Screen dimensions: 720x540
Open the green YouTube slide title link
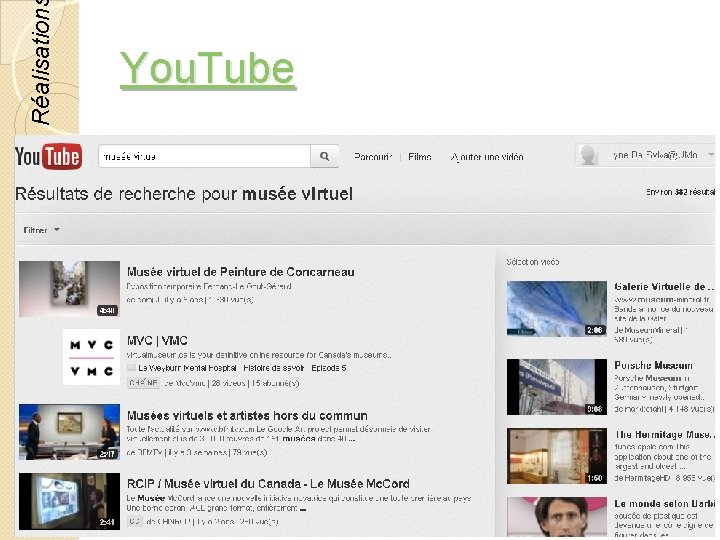click(208, 69)
